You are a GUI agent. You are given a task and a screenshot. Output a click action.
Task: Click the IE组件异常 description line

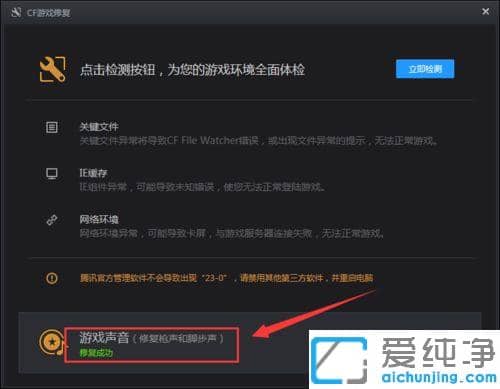tap(202, 187)
